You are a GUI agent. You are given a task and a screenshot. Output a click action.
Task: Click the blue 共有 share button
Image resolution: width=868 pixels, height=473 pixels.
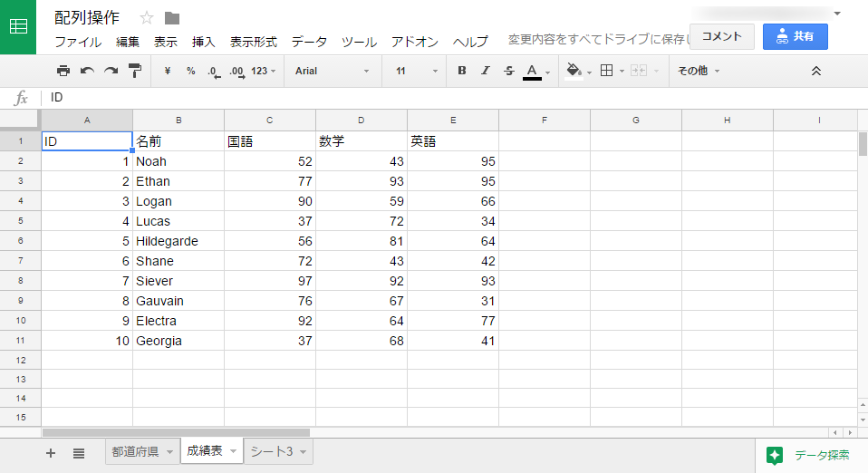pyautogui.click(x=796, y=36)
